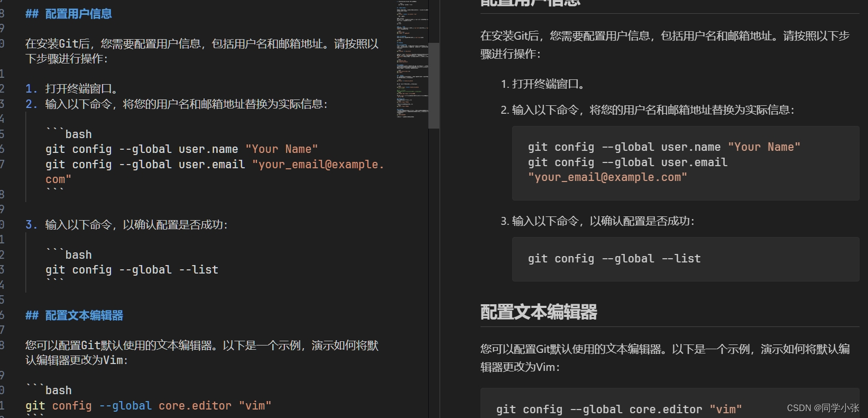
Task: Click editor line '2. 输入以下命令，将您的用户名'
Action: 177,104
